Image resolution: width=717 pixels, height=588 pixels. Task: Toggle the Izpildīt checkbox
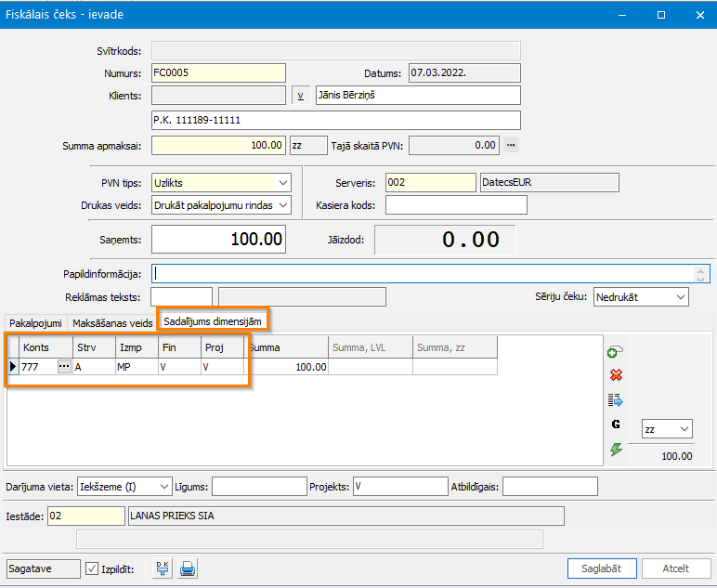click(92, 568)
